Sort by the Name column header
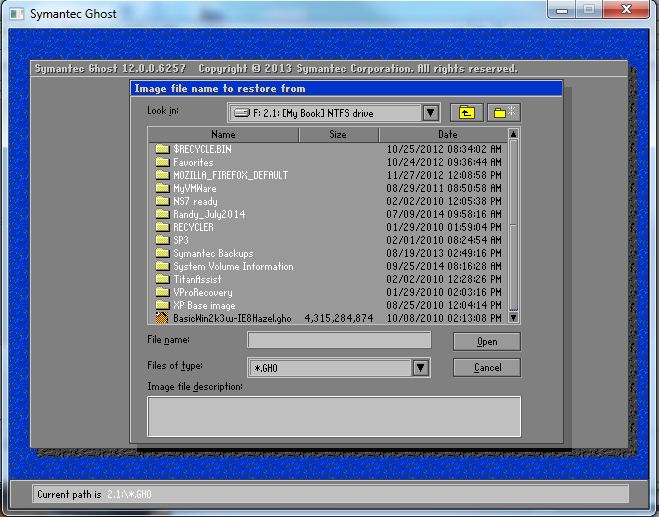Viewport: 659px width, 517px height. (x=223, y=135)
